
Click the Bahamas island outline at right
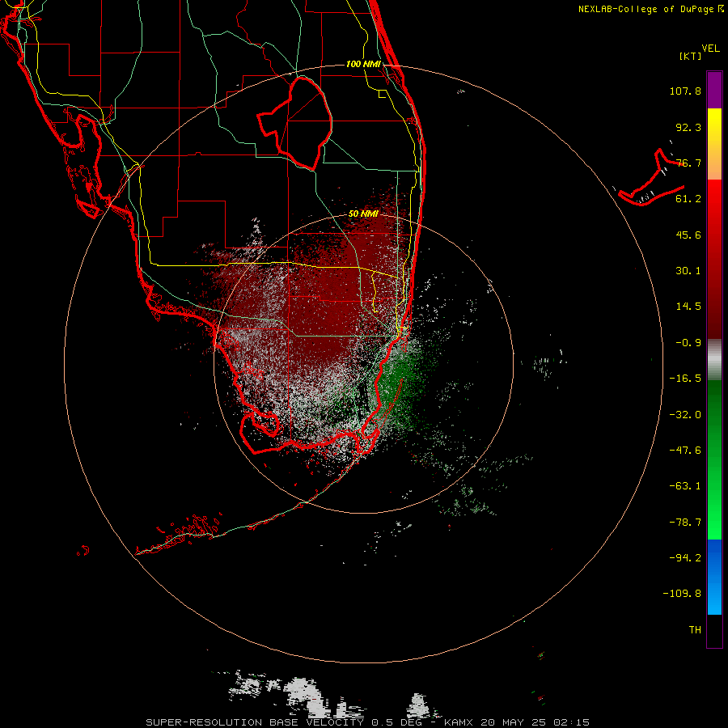pos(651,178)
